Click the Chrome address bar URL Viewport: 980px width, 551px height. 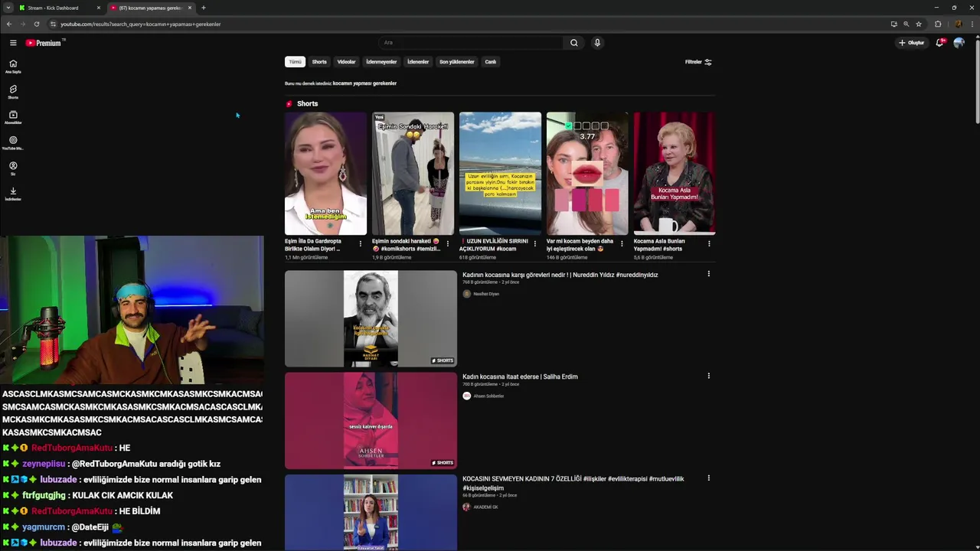tap(141, 24)
